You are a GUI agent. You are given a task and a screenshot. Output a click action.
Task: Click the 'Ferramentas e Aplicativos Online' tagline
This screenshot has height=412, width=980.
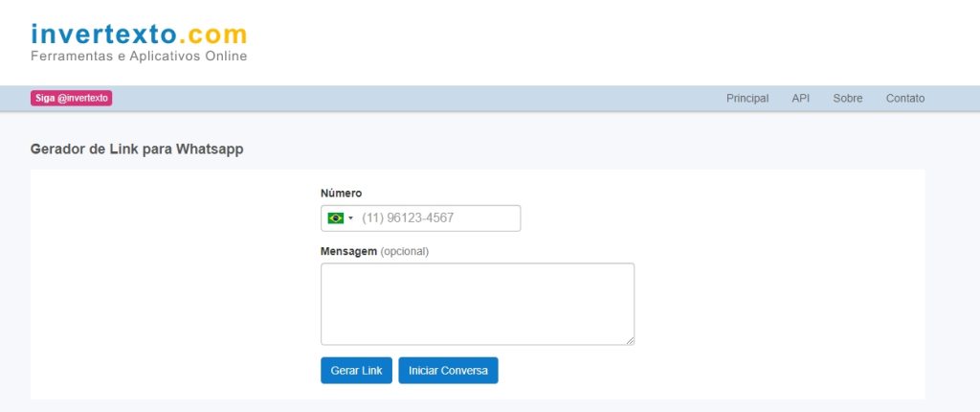tap(139, 57)
